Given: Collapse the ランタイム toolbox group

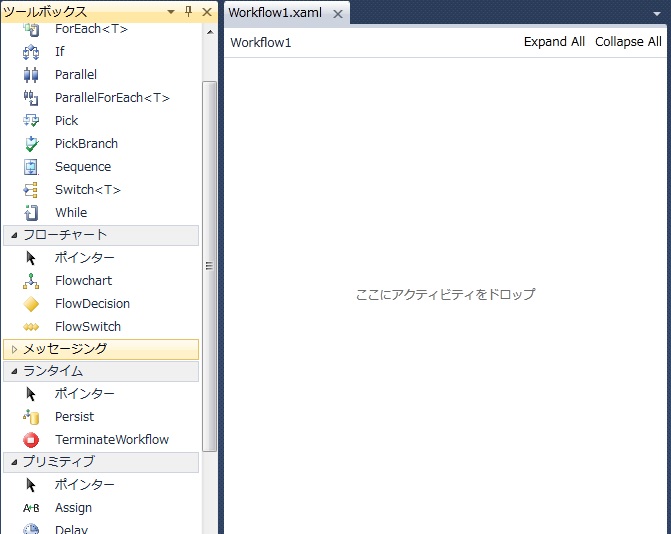Looking at the screenshot, I should (14, 371).
